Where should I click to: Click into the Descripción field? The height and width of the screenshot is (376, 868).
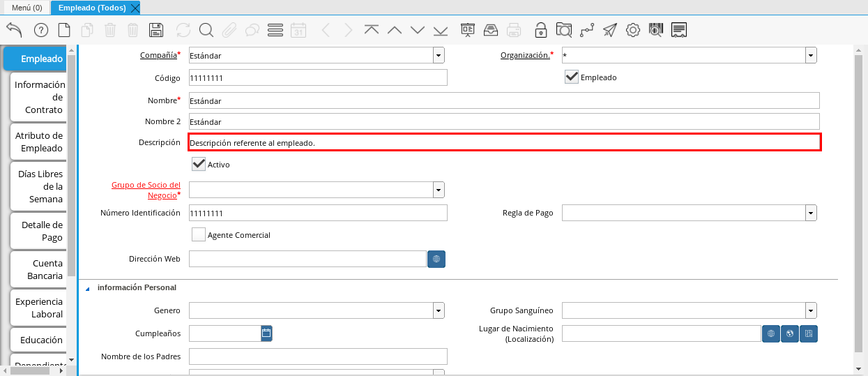pos(504,142)
